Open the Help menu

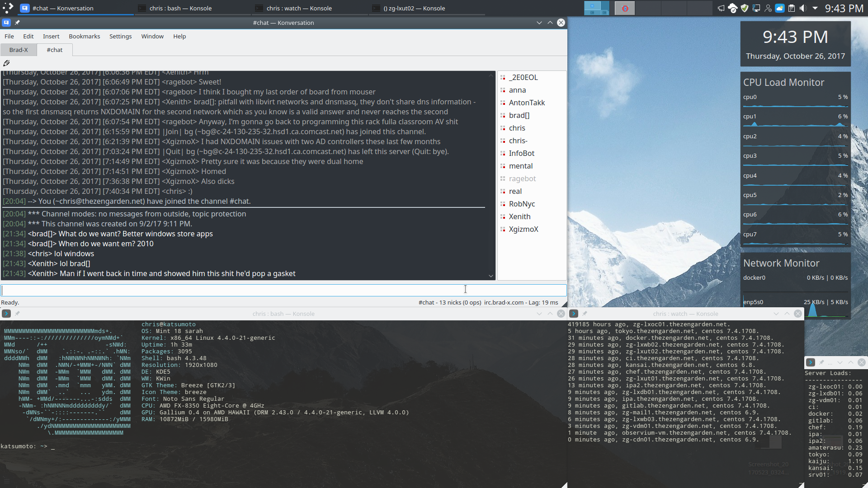tap(179, 36)
